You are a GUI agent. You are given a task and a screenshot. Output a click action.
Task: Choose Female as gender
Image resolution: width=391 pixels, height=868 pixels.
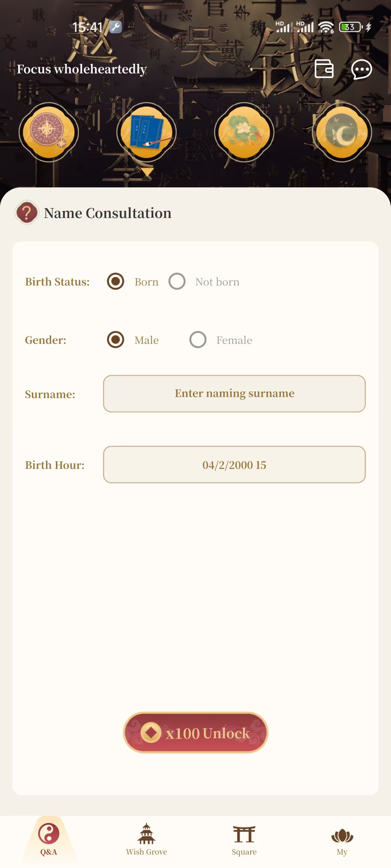198,340
